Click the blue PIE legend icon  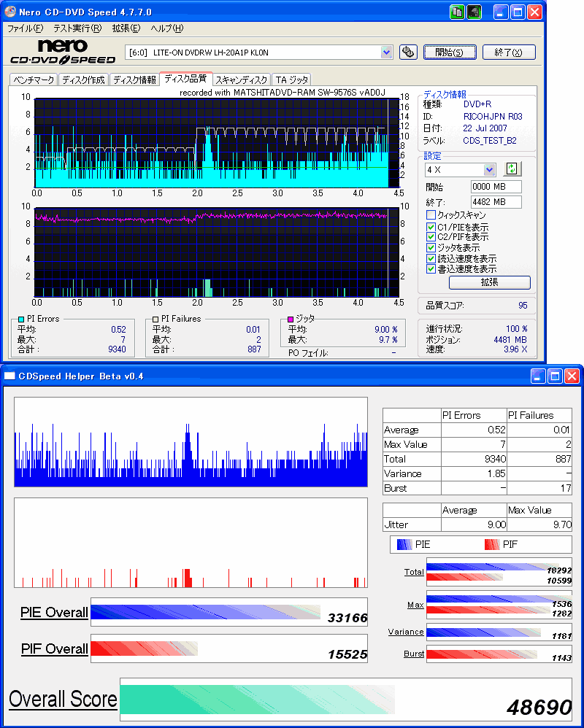pos(404,544)
